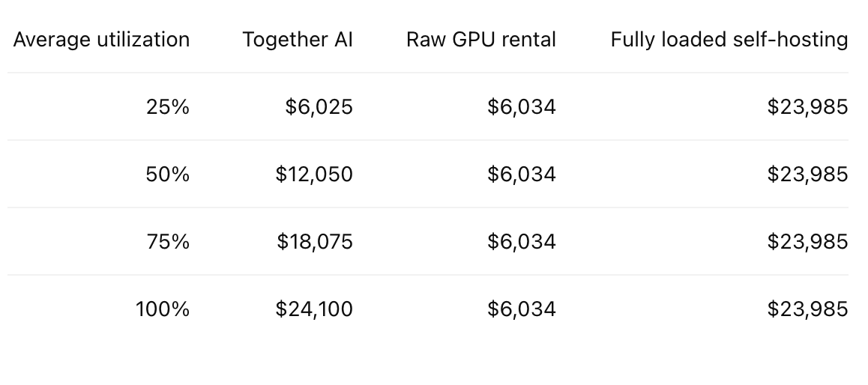868x385 pixels.
Task: Click the Average utilization column header
Action: pyautogui.click(x=101, y=40)
